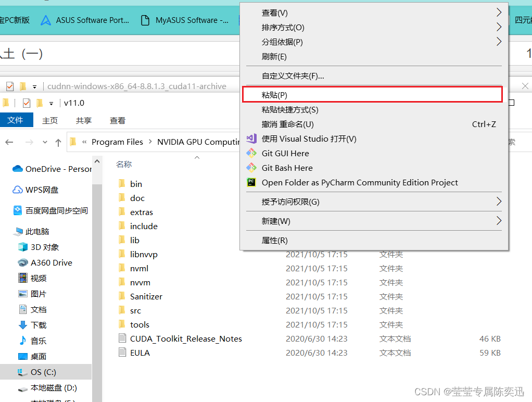Go up one folder level arrow
532x402 pixels.
point(58,142)
